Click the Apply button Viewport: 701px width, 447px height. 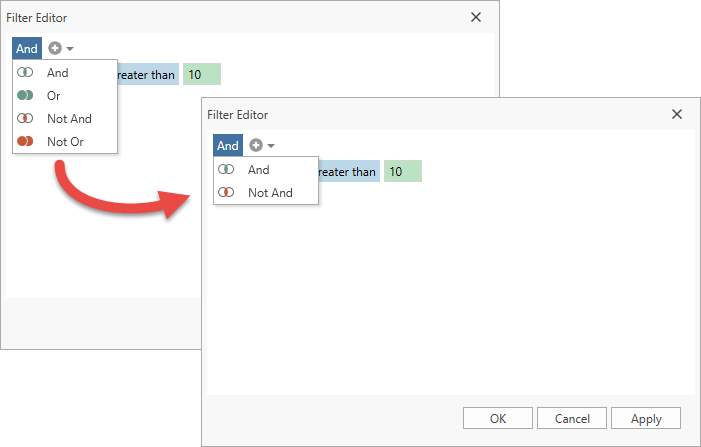645,418
